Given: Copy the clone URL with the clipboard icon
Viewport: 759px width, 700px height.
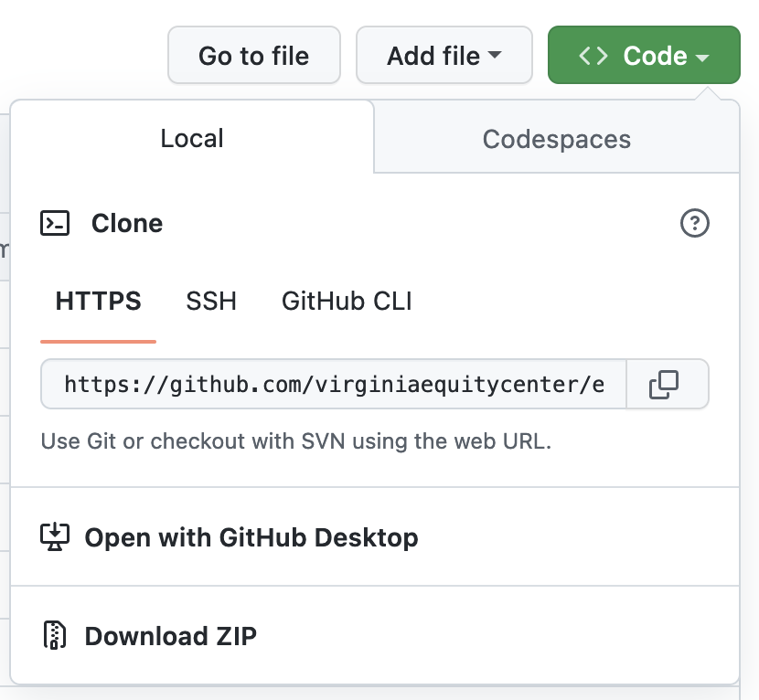Looking at the screenshot, I should pyautogui.click(x=668, y=384).
